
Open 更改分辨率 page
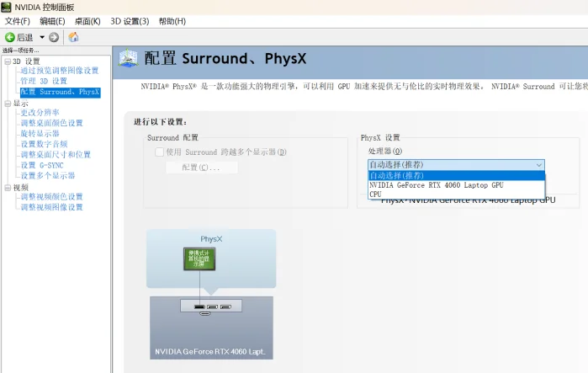click(x=40, y=113)
